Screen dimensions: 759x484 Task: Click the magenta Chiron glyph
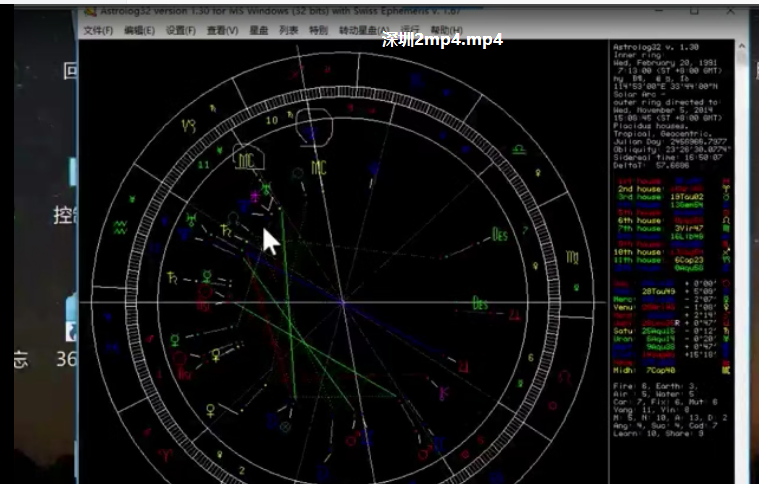click(x=443, y=393)
